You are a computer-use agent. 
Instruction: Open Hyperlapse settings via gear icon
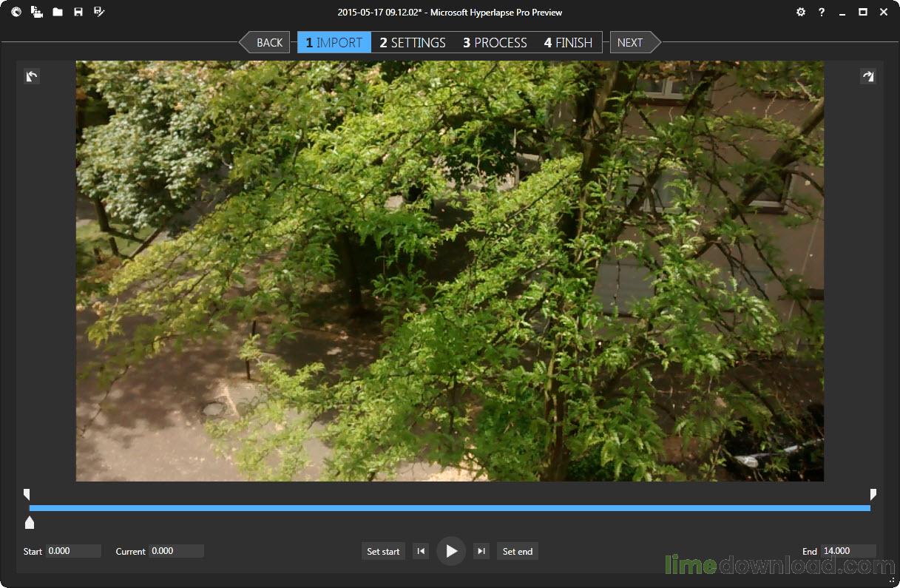click(x=800, y=12)
